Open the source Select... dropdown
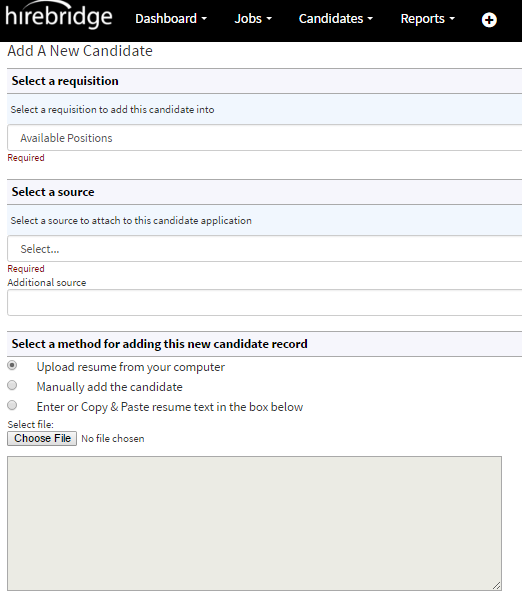 [x=264, y=249]
